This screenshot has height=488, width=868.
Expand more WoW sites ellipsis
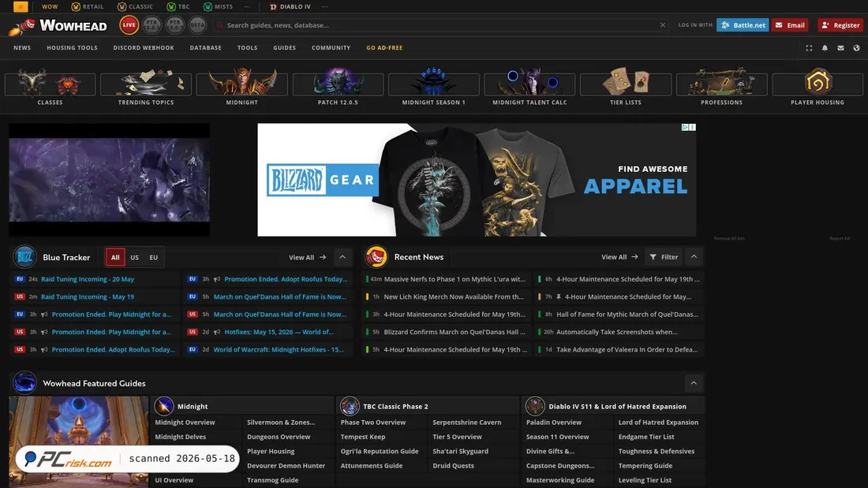tap(248, 6)
